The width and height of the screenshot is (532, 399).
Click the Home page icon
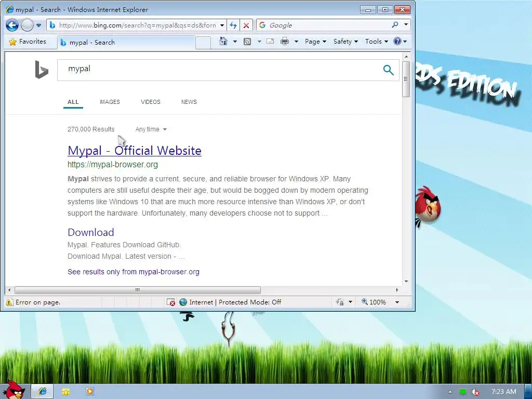pos(223,42)
